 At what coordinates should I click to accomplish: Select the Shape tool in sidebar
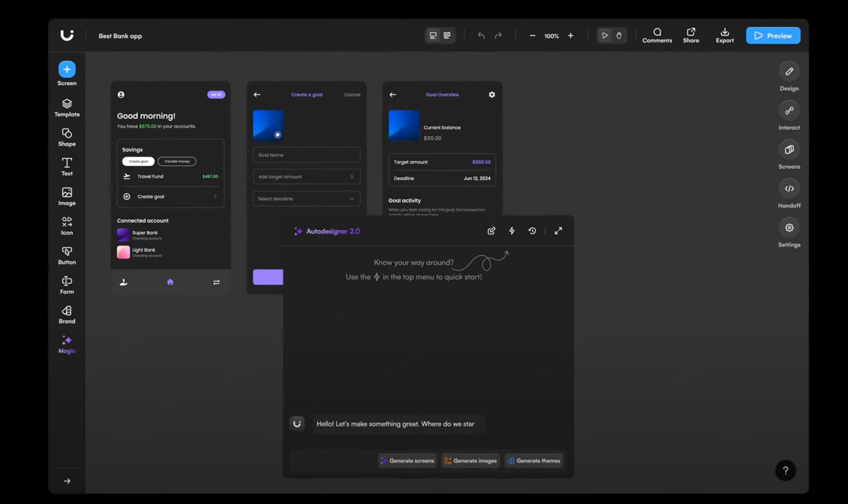pos(67,137)
